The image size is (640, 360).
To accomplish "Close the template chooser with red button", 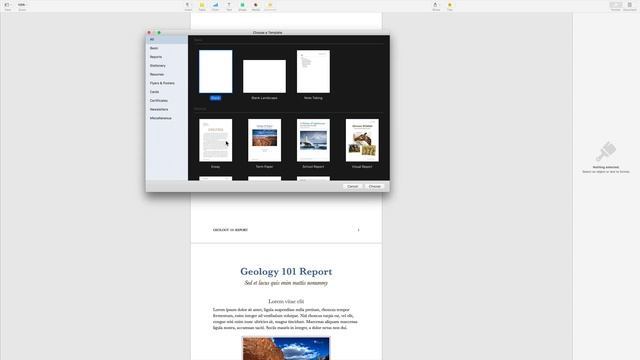I will pos(149,33).
